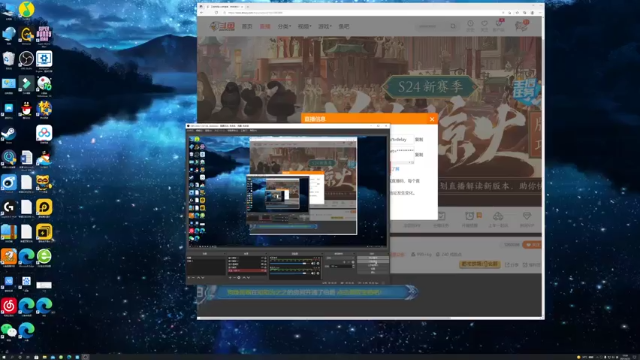Click the browser refresh button
Screen dimensions: 640x360
point(217,13)
